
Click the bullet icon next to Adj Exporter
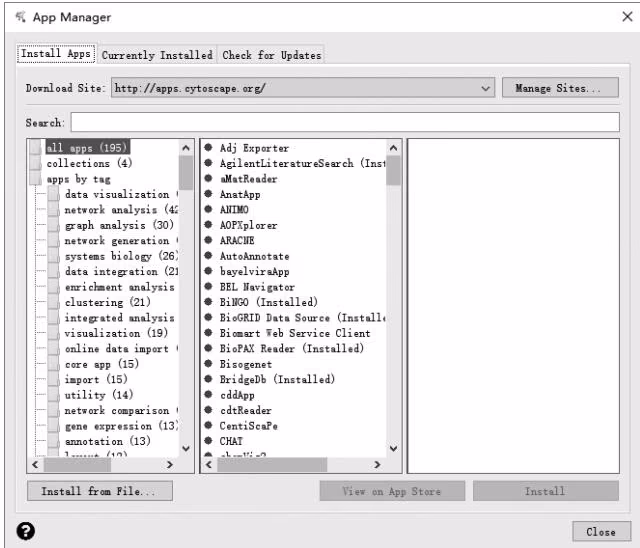[208, 147]
